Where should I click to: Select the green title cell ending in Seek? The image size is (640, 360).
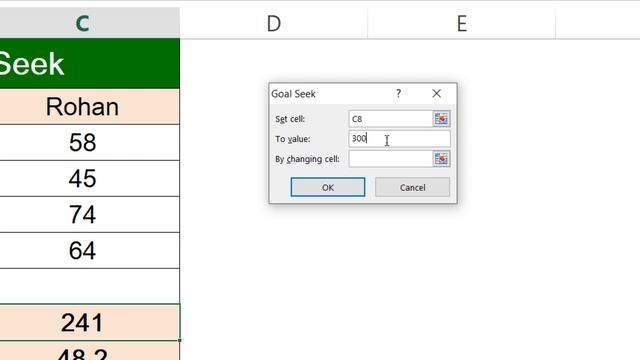[x=90, y=64]
